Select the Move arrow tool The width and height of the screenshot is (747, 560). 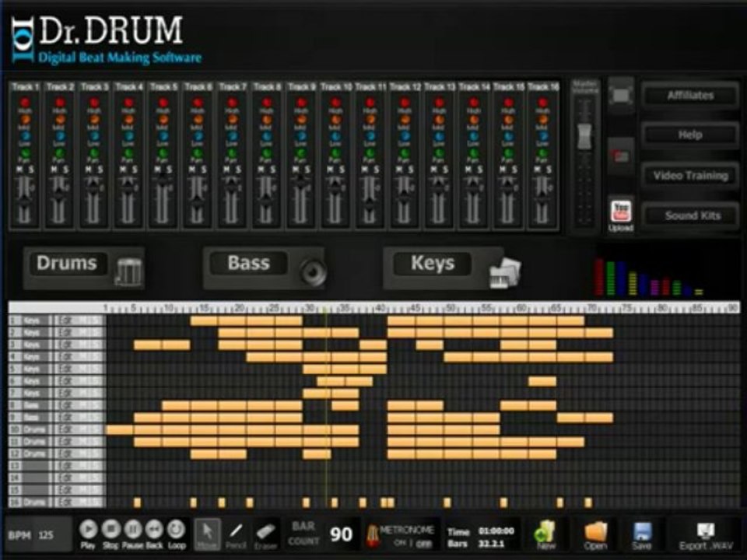208,534
